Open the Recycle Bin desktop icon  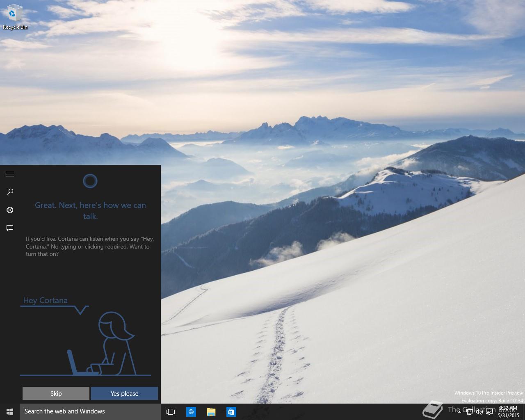[15, 17]
